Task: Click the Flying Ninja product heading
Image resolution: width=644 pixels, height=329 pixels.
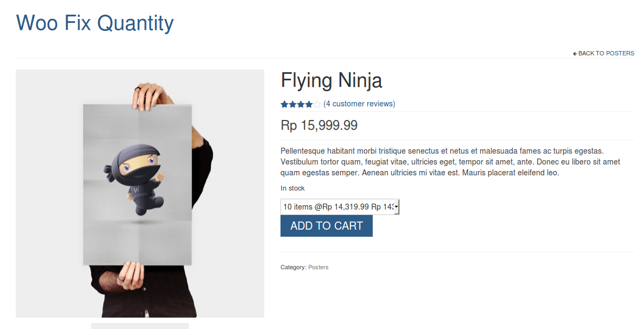Action: pyautogui.click(x=331, y=80)
